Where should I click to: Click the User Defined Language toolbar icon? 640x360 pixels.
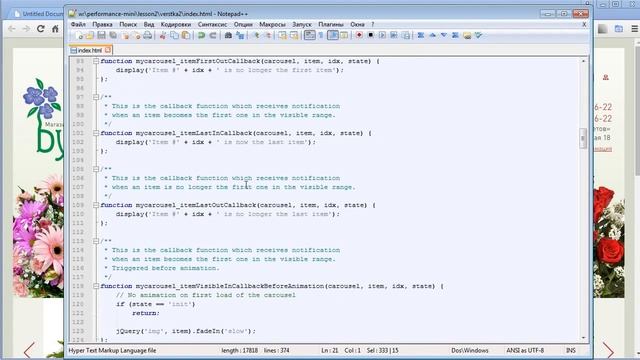(344, 36)
